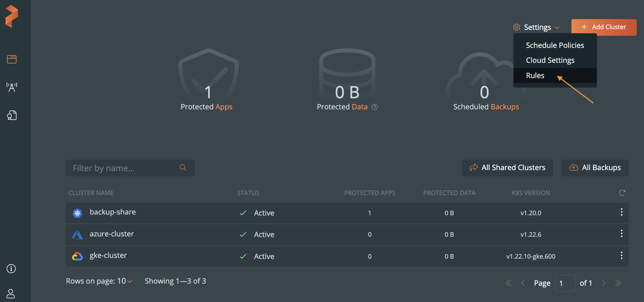Click the search magnifier icon
The height and width of the screenshot is (302, 644).
click(183, 168)
